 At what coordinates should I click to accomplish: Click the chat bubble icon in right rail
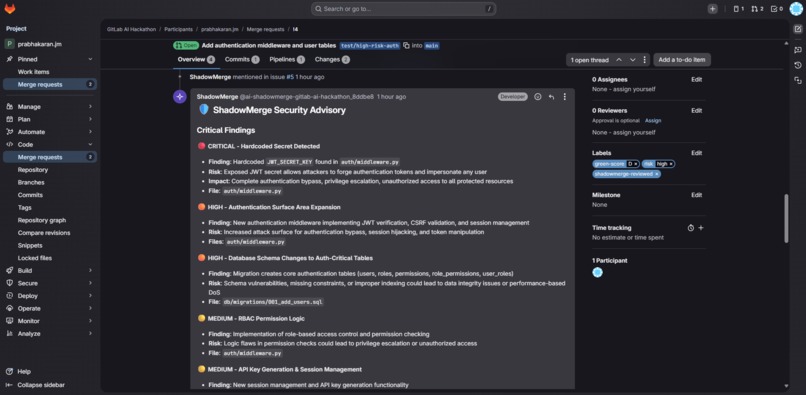coord(798,50)
